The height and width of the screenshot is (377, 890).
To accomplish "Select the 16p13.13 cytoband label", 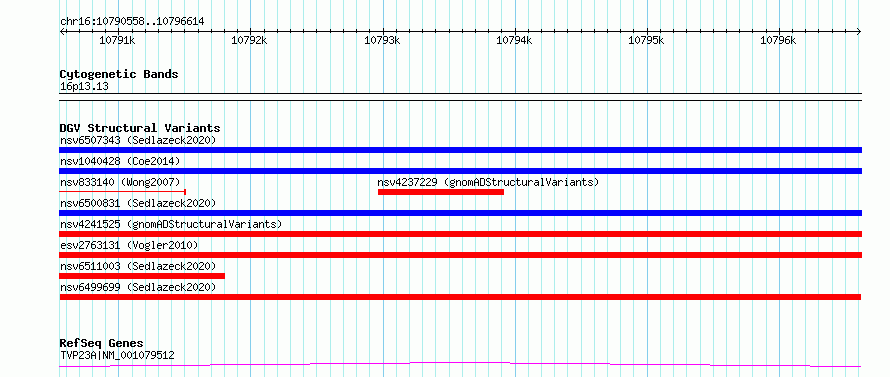I will [x=84, y=87].
